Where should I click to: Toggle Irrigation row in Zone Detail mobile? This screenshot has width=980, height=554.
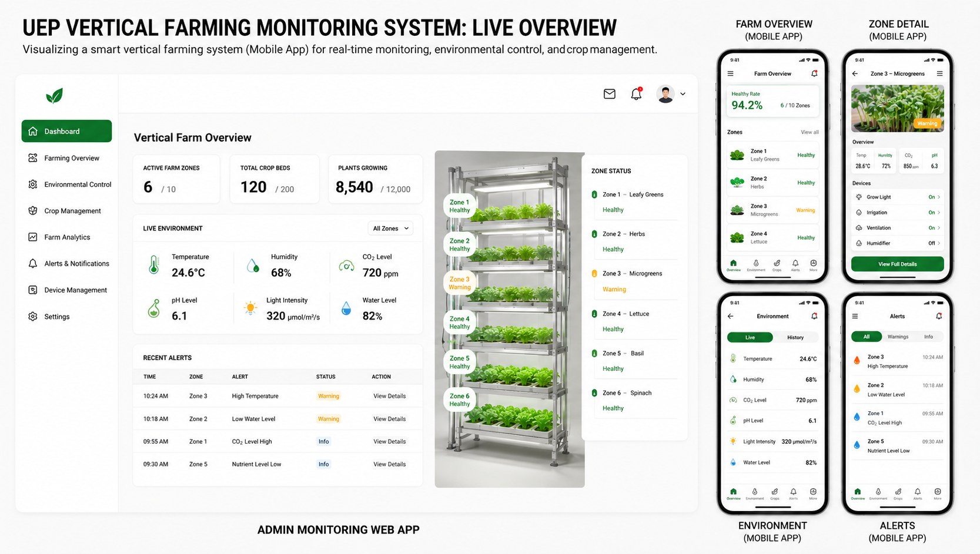click(898, 213)
